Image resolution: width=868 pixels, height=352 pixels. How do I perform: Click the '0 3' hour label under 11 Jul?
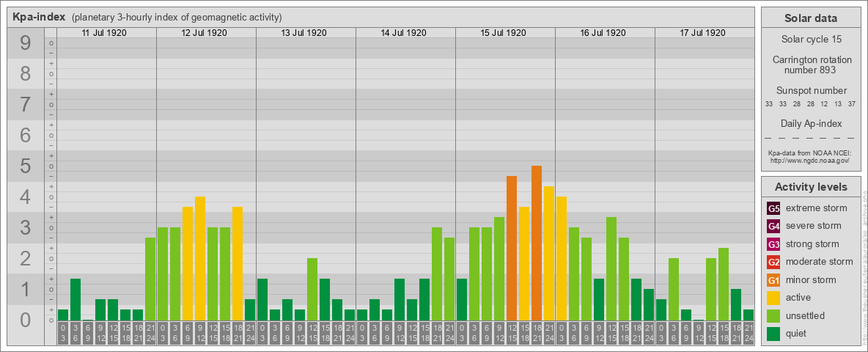pos(63,334)
